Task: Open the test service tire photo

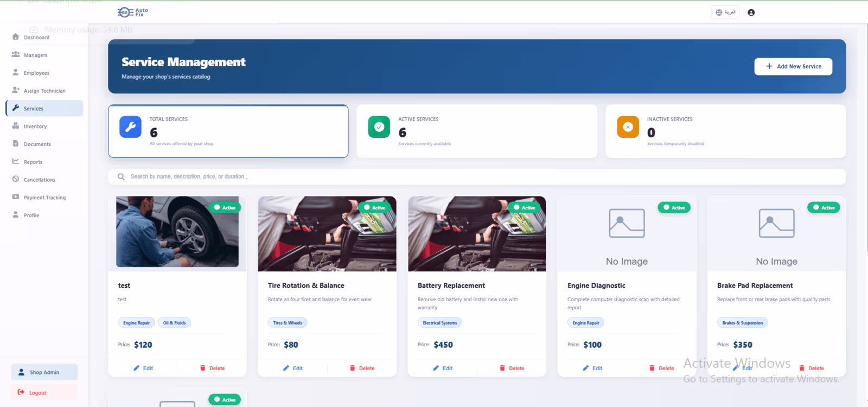Action: pos(177,232)
